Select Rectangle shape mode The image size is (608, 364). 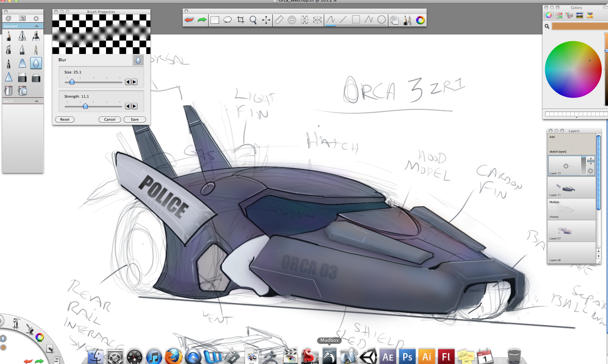pos(356,20)
